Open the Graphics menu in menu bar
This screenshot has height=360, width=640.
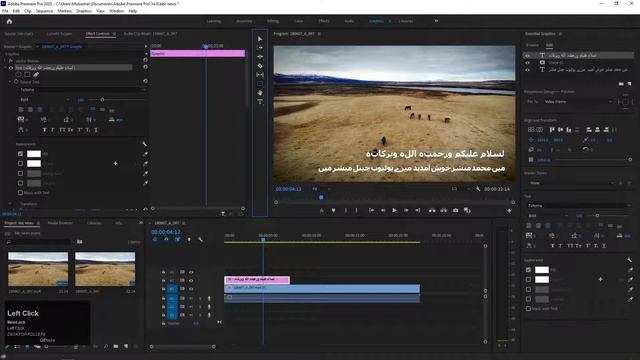coord(84,11)
